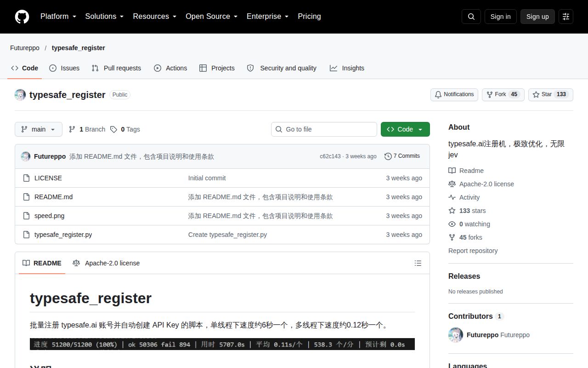Switch to the Code tab

[25, 68]
